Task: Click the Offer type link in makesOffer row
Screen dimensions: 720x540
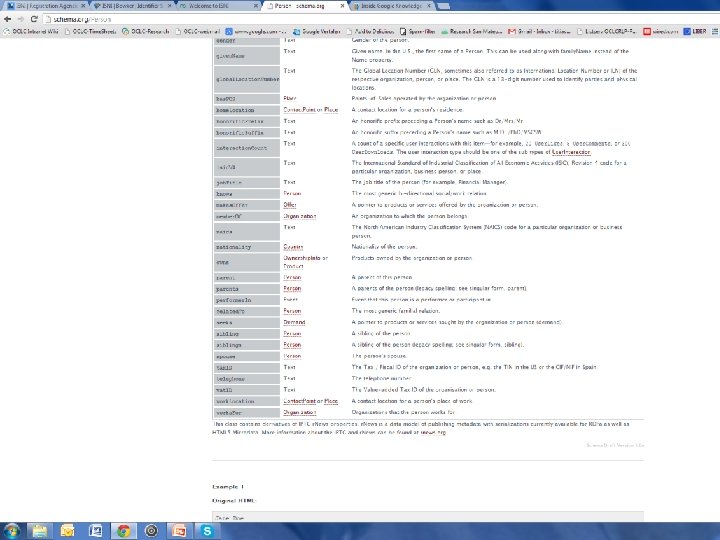Action: pyautogui.click(x=290, y=205)
